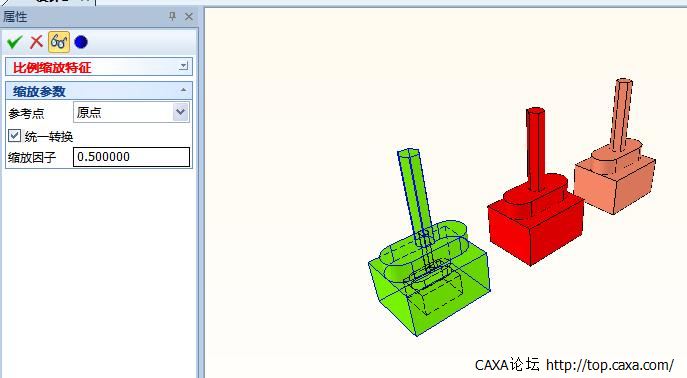Click the blue circle icon
687x378 pixels.
81,42
